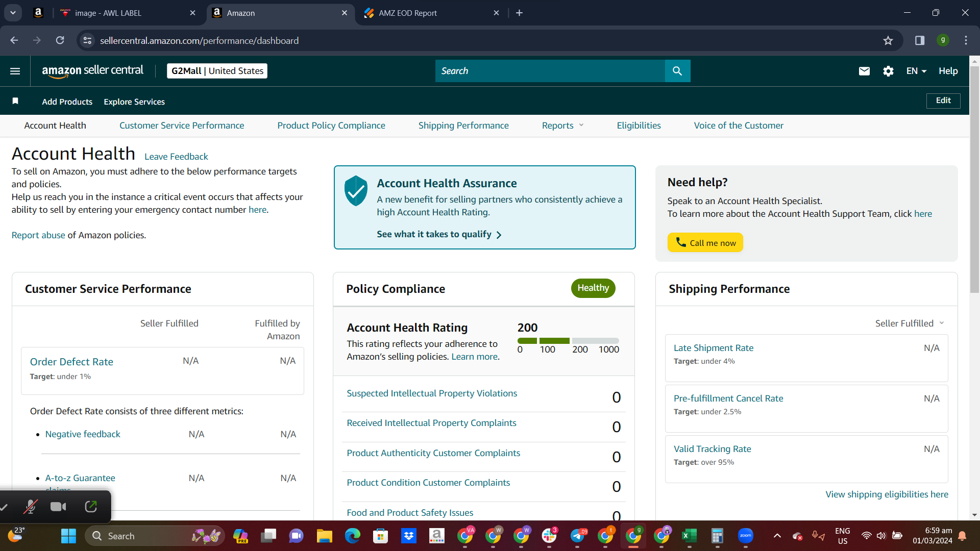Click the bookmark flag icon beside Add Products
980x551 pixels.
[x=15, y=101]
